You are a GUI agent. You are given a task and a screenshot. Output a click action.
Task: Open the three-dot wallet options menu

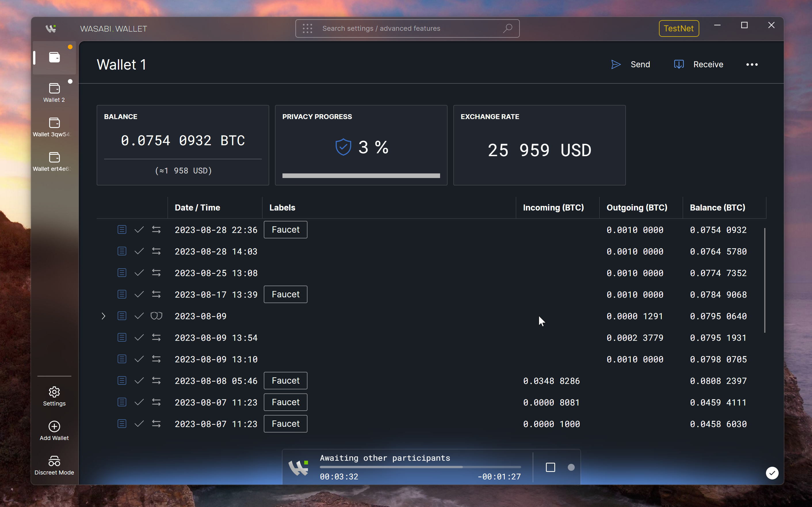(752, 64)
